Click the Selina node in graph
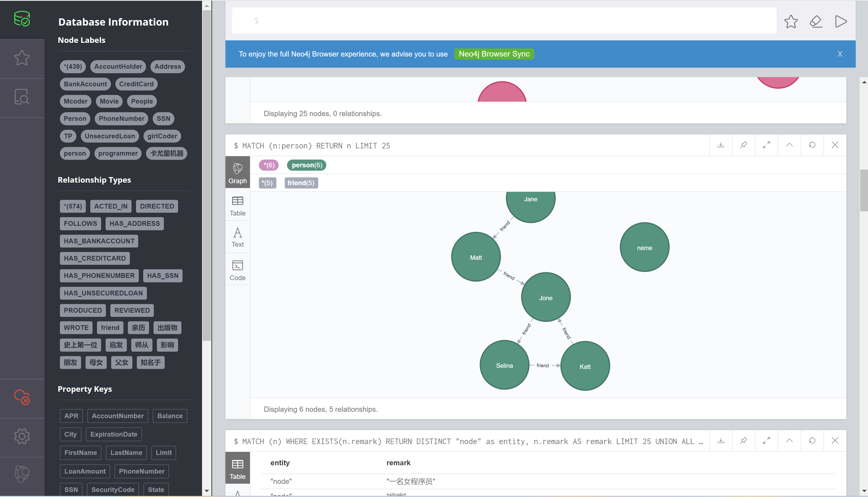This screenshot has width=868, height=497. coord(505,365)
